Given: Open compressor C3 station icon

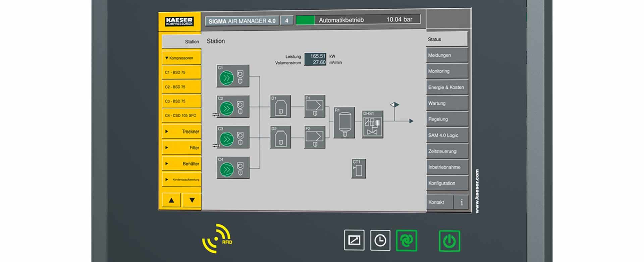Looking at the screenshot, I should coord(233,137).
